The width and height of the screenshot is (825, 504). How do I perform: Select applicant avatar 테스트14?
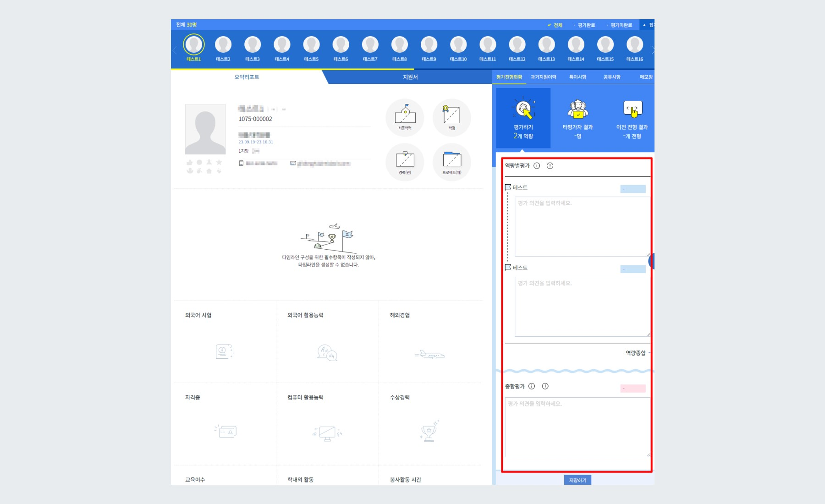coord(576,44)
